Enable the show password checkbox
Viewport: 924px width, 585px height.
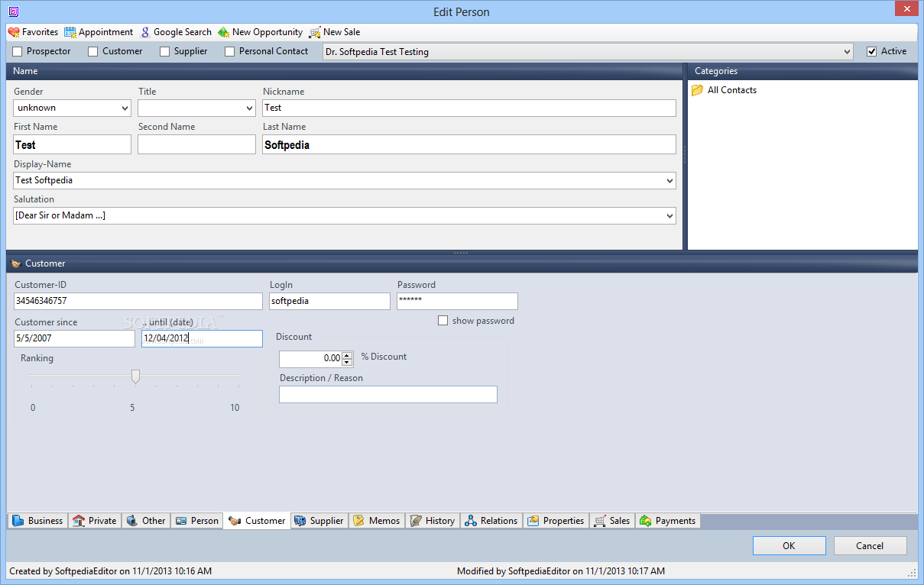443,321
